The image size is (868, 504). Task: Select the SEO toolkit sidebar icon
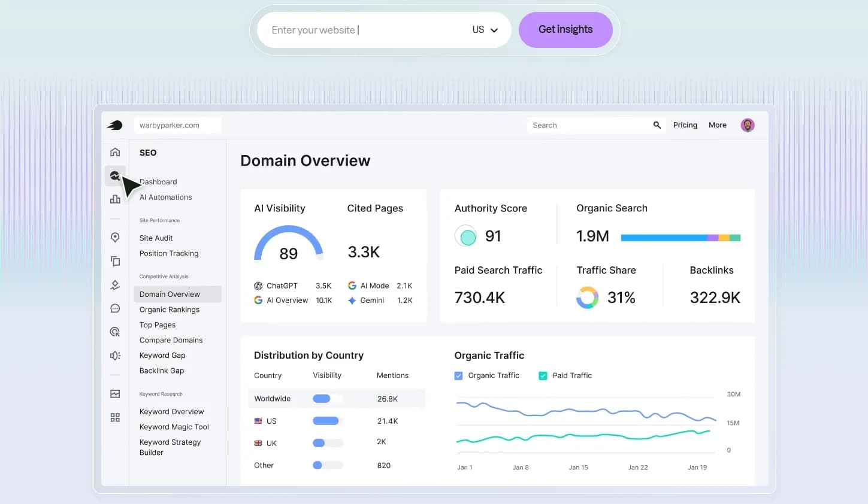115,175
